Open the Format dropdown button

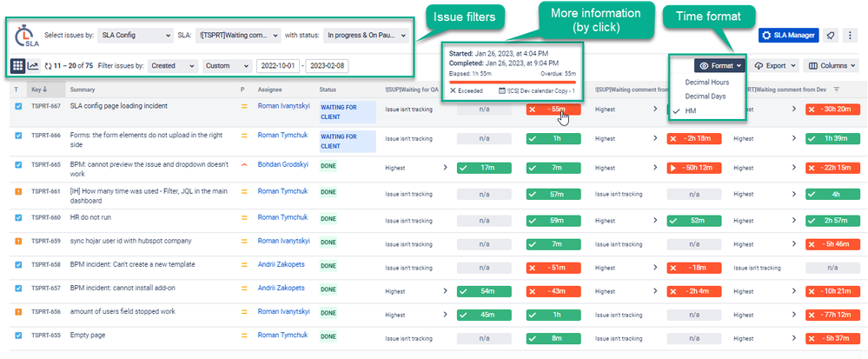[x=719, y=65]
